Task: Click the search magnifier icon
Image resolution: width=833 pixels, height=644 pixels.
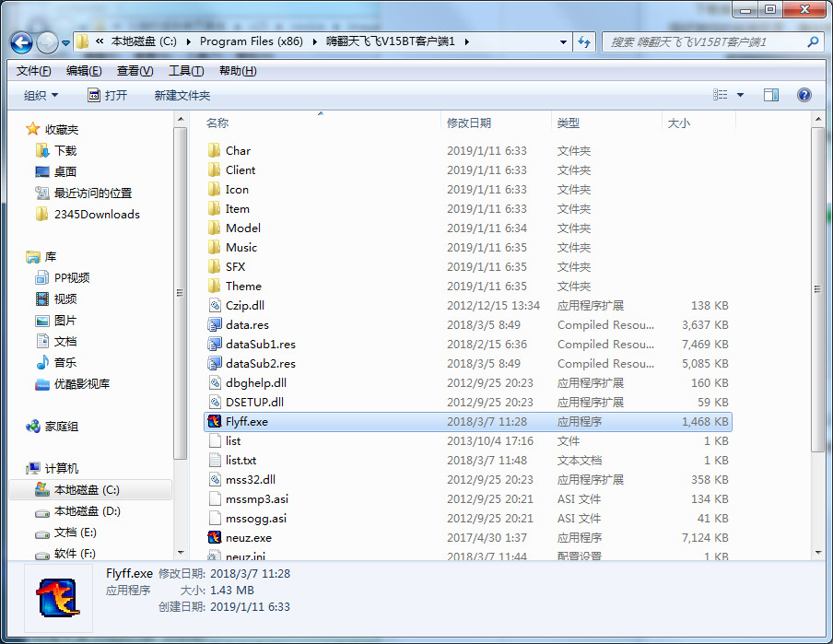Action: pos(813,41)
